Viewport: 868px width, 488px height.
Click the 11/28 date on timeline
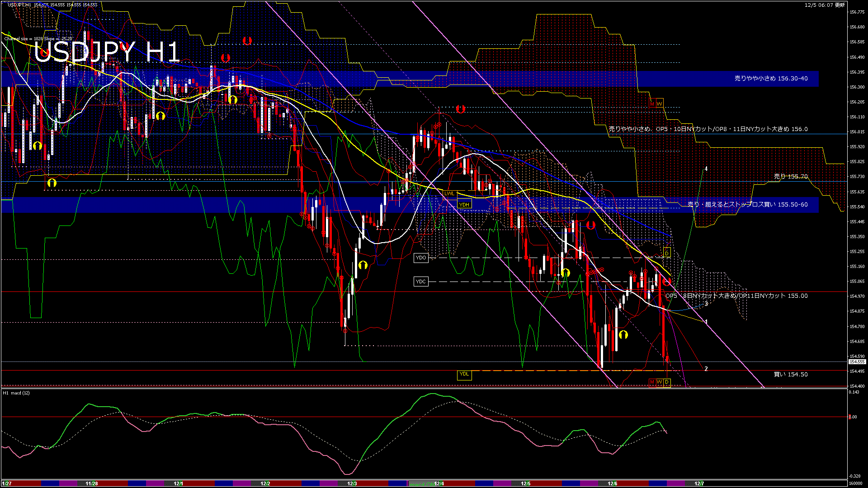tap(92, 483)
